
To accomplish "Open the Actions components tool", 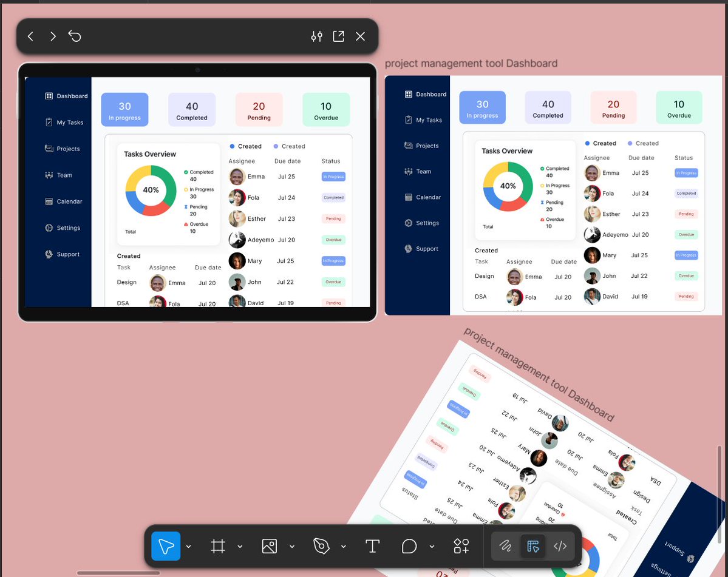I will coord(461,546).
